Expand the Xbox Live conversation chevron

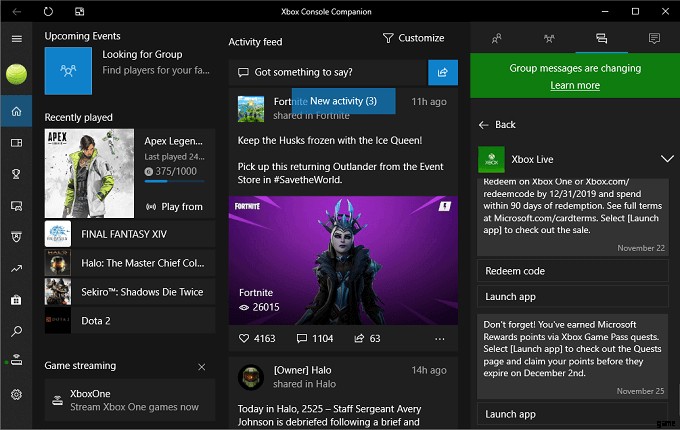[x=667, y=159]
